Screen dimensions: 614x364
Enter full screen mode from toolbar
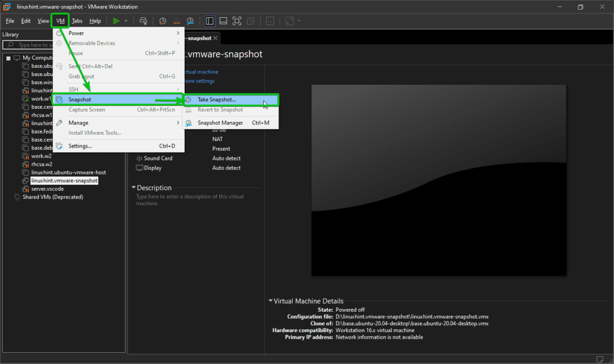(237, 21)
